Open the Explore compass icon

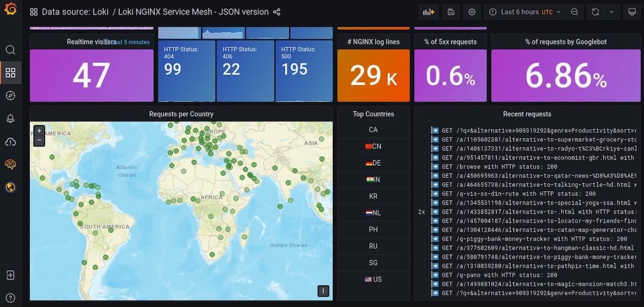tap(10, 96)
